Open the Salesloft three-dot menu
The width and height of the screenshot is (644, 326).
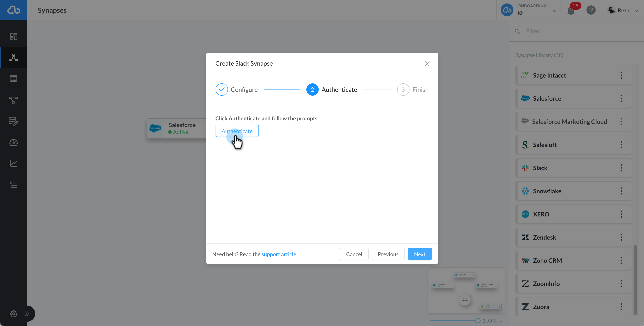coord(621,145)
